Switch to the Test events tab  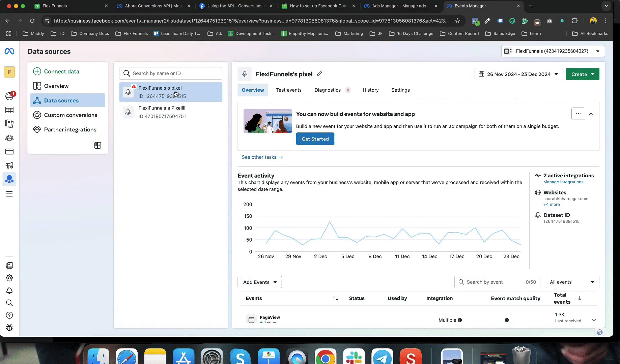point(289,90)
